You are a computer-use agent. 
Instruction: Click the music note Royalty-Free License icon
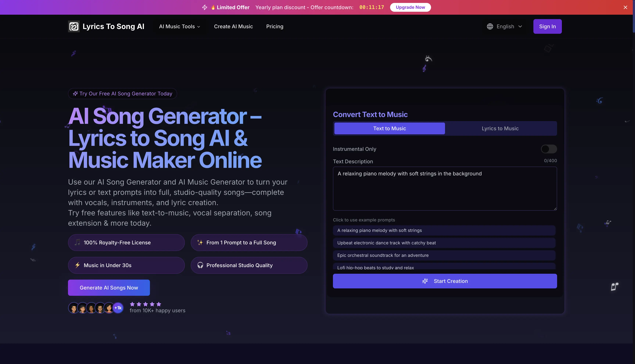point(78,243)
